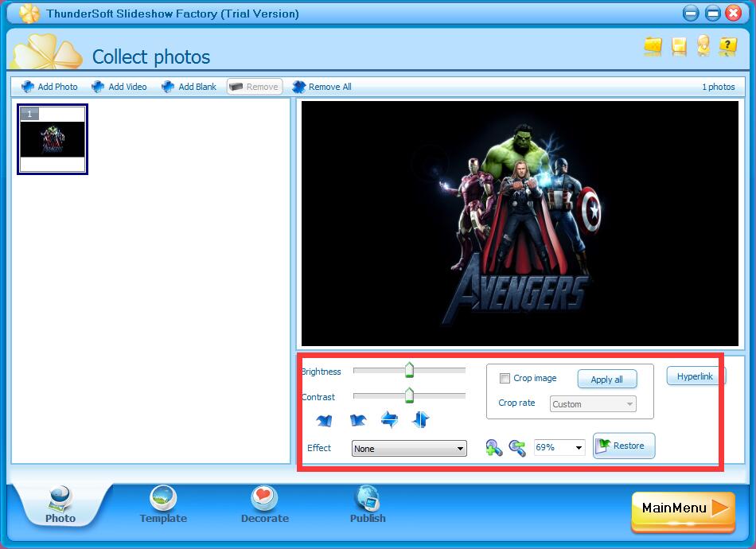Zoom in on the photo preview
This screenshot has width=756, height=549.
(x=493, y=447)
